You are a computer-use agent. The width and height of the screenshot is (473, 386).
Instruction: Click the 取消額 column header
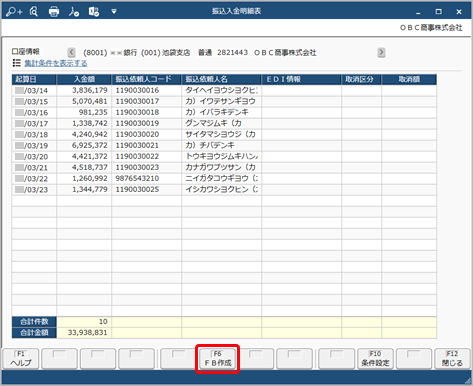[x=409, y=79]
